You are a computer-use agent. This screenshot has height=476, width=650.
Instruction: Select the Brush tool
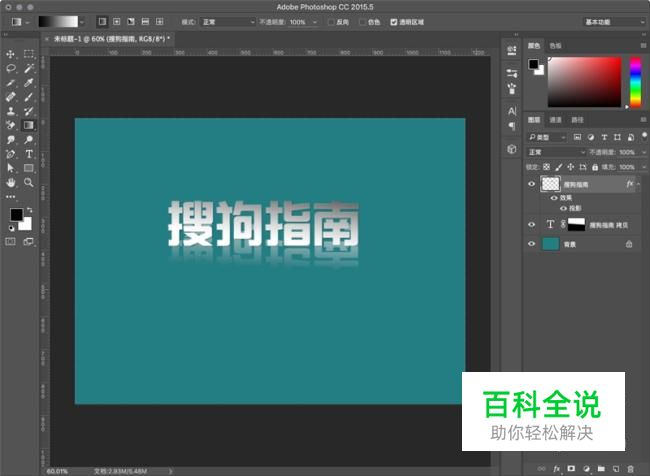point(29,97)
